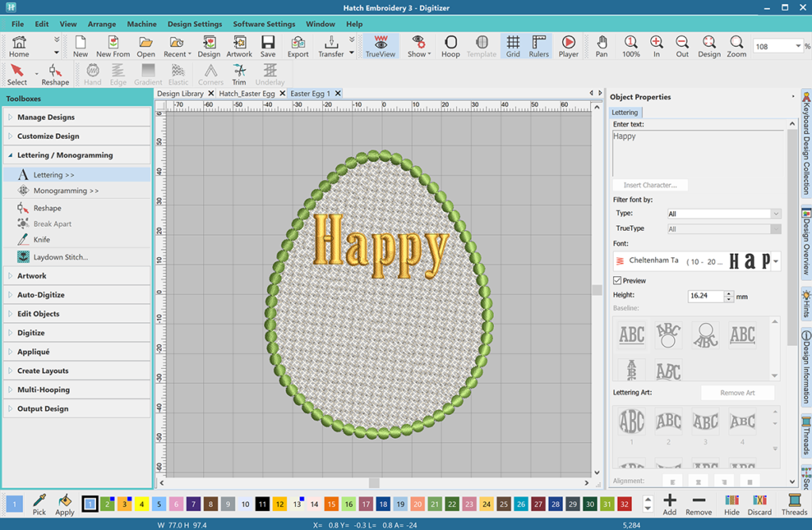Select color swatch number 18
This screenshot has height=530, width=812.
(x=383, y=505)
